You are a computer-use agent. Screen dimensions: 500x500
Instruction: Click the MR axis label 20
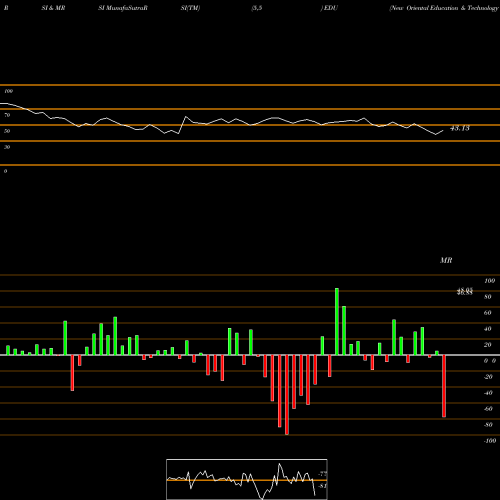tap(488, 345)
